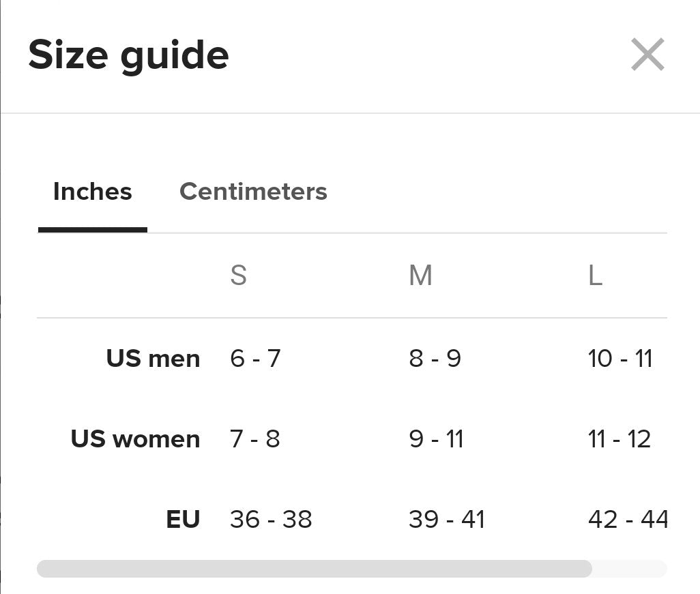Switch to the Centimeters tab
The image size is (700, 594).
253,192
